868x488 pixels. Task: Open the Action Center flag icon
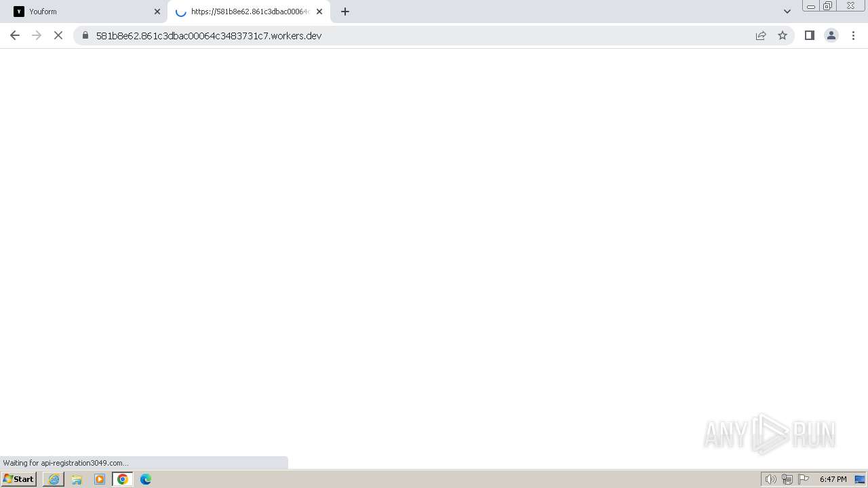click(804, 479)
